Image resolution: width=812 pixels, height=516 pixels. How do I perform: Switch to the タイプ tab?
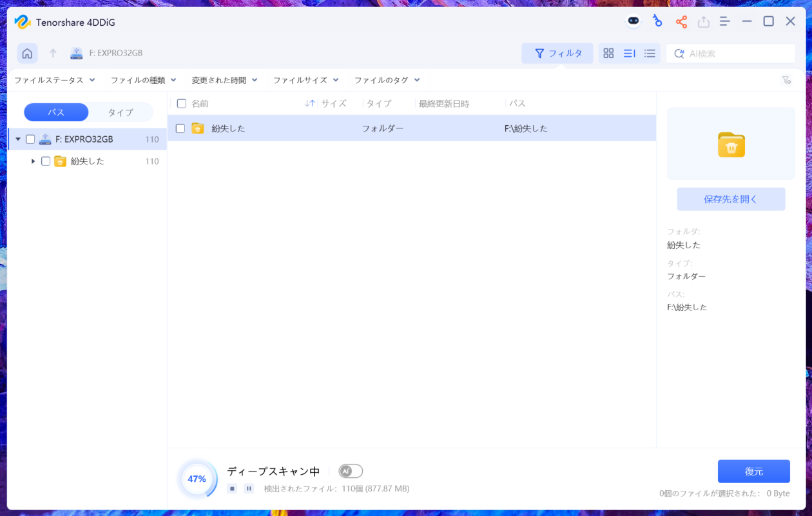click(x=121, y=112)
